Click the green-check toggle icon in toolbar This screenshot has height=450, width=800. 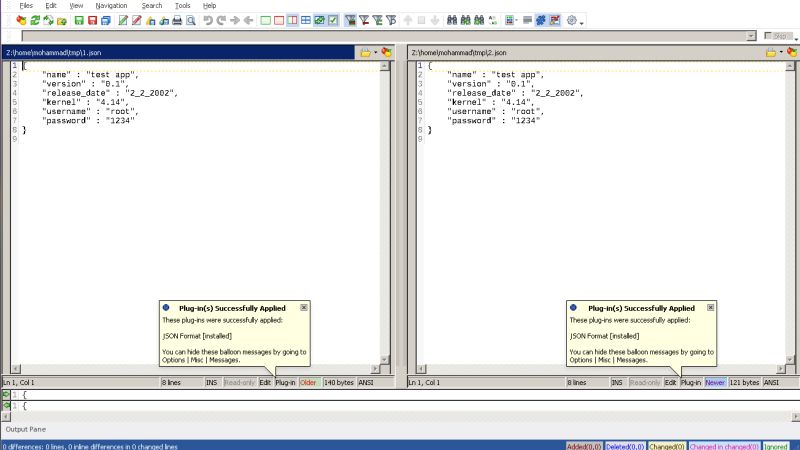(x=333, y=20)
